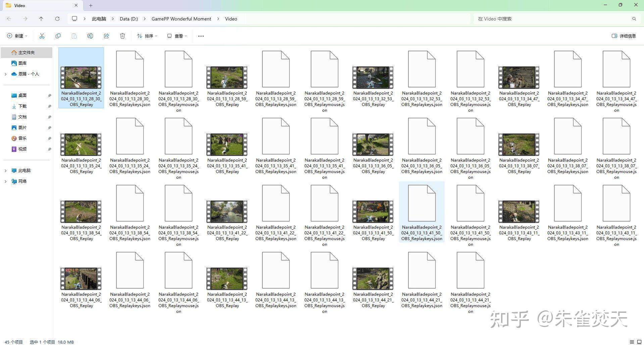Open 音乐 in sidebar
The height and width of the screenshot is (345, 644).
(x=22, y=138)
